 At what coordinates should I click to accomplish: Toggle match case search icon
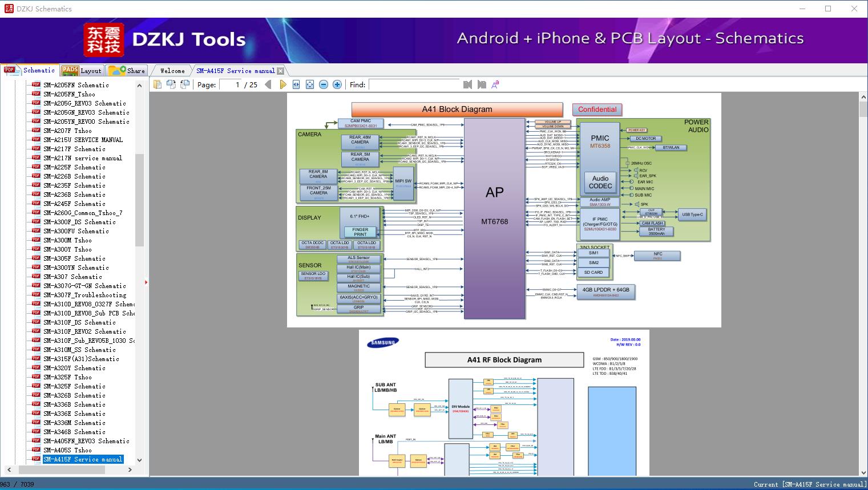[495, 84]
